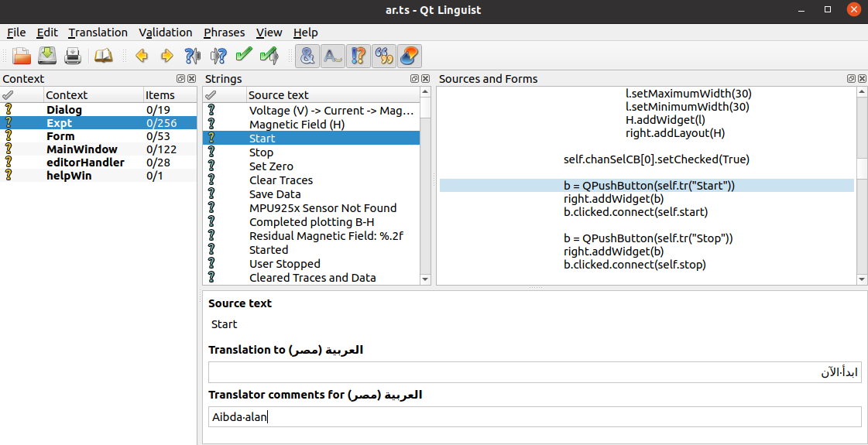Sort by the Items column header
The width and height of the screenshot is (868, 445).
point(170,95)
